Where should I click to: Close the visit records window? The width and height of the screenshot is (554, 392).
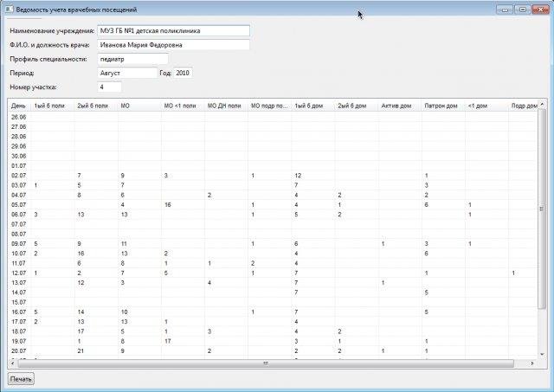540,10
